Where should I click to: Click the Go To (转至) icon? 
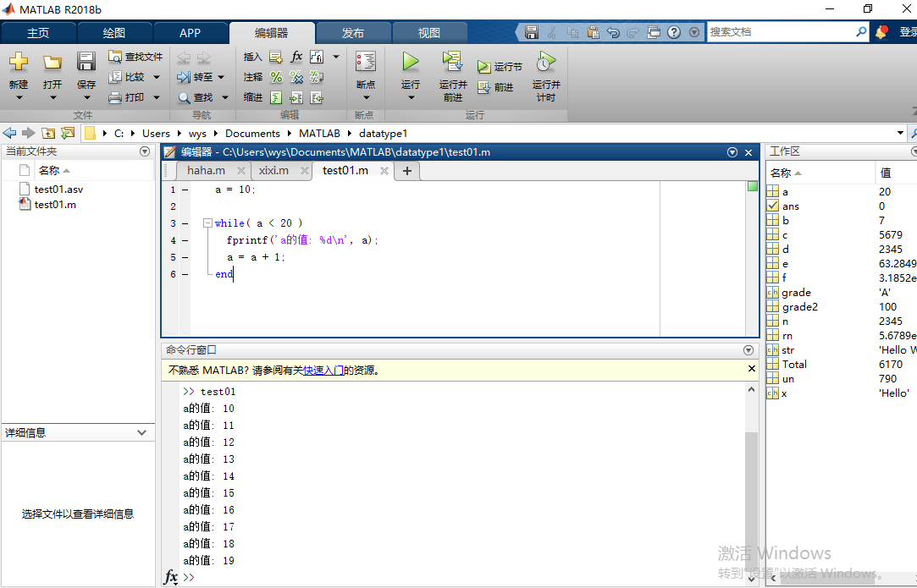(184, 77)
